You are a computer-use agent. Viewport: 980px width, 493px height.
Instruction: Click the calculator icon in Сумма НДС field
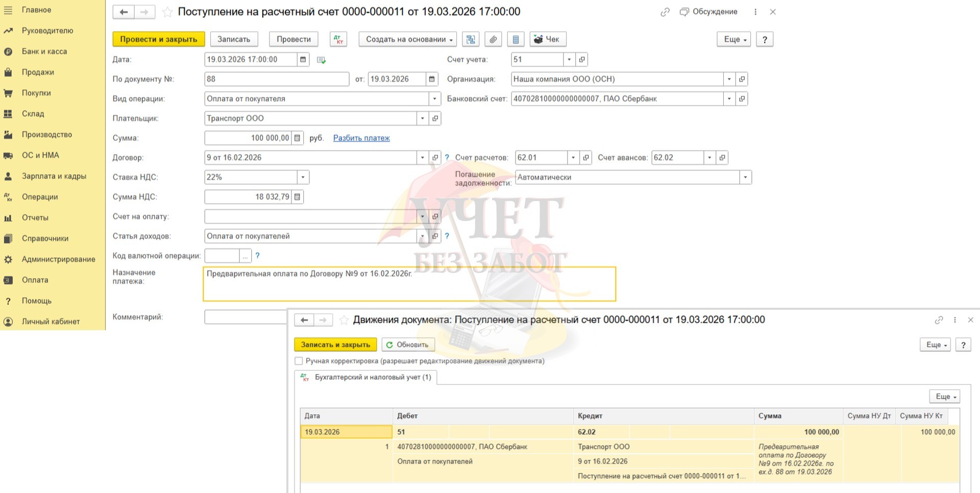(x=297, y=197)
